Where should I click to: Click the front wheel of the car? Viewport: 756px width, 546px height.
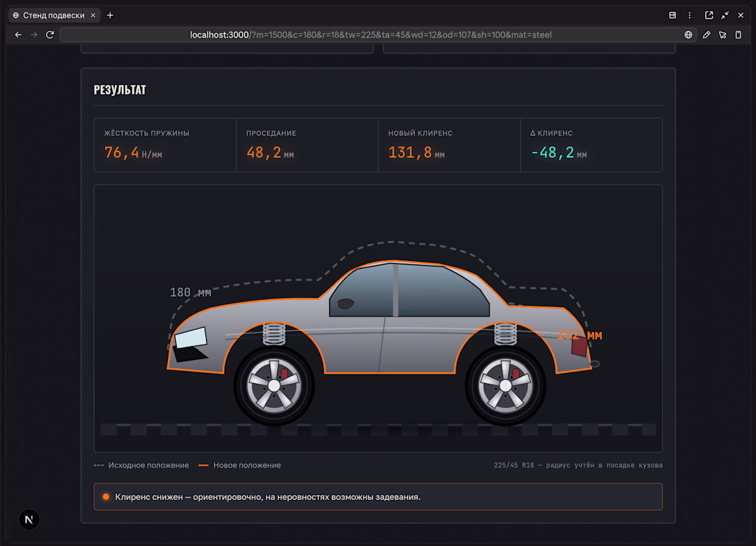274,385
